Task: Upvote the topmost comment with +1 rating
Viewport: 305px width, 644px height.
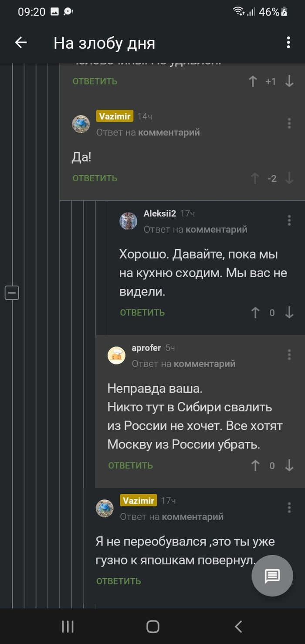Action: click(x=253, y=81)
